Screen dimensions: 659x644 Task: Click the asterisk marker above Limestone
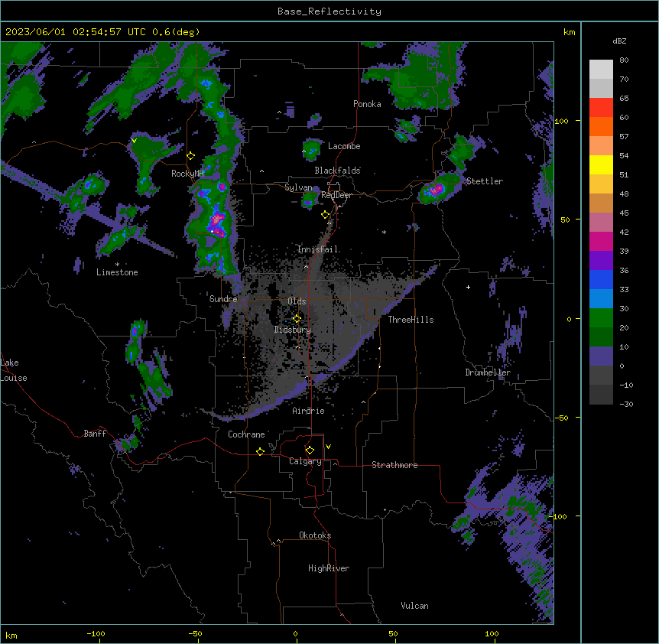point(117,265)
